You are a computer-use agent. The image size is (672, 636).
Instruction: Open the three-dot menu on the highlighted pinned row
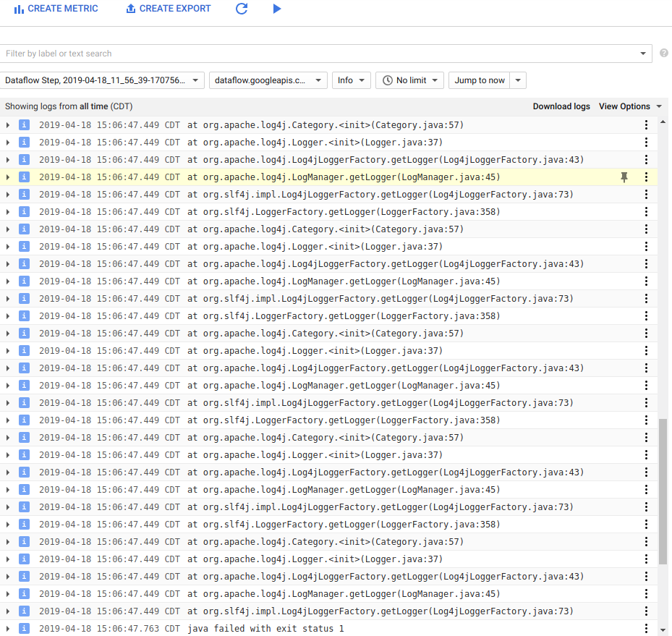tap(646, 177)
